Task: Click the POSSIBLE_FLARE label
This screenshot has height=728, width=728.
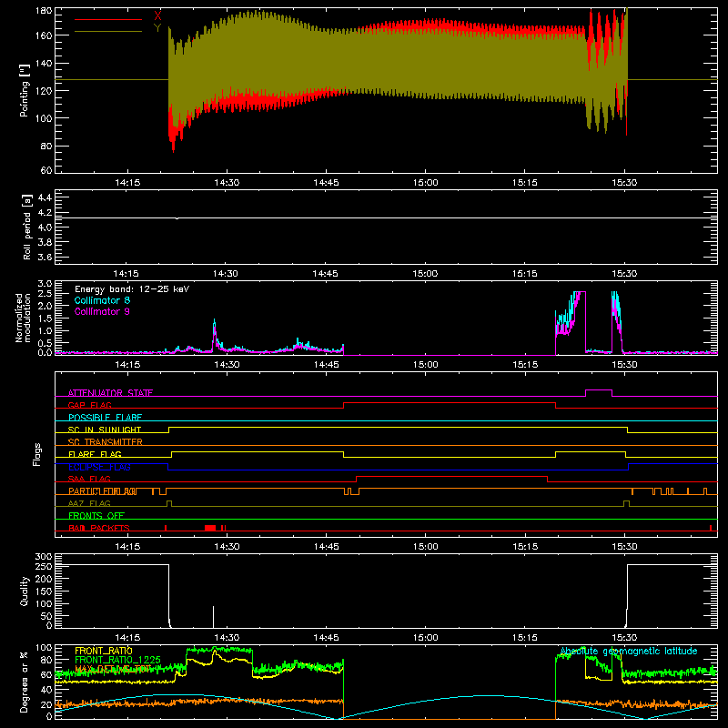Action: (105, 418)
